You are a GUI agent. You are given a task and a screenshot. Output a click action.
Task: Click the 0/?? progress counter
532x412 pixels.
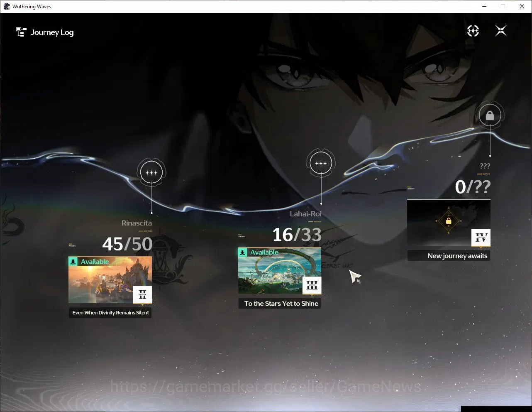coord(473,187)
